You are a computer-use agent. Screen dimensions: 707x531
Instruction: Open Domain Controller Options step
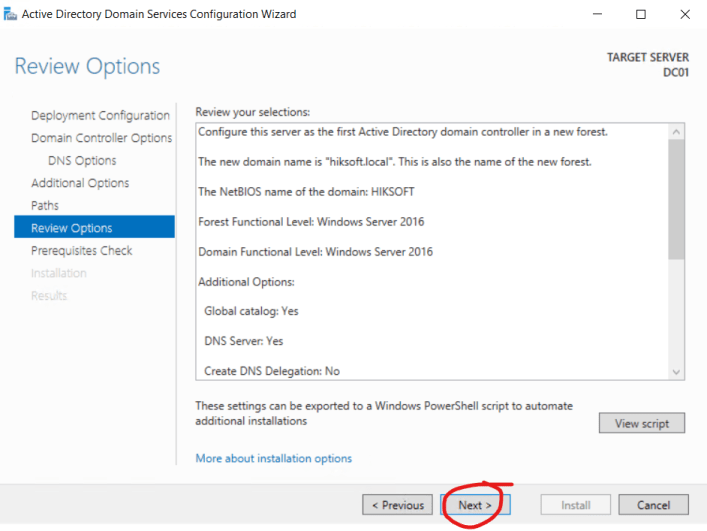pos(101,138)
